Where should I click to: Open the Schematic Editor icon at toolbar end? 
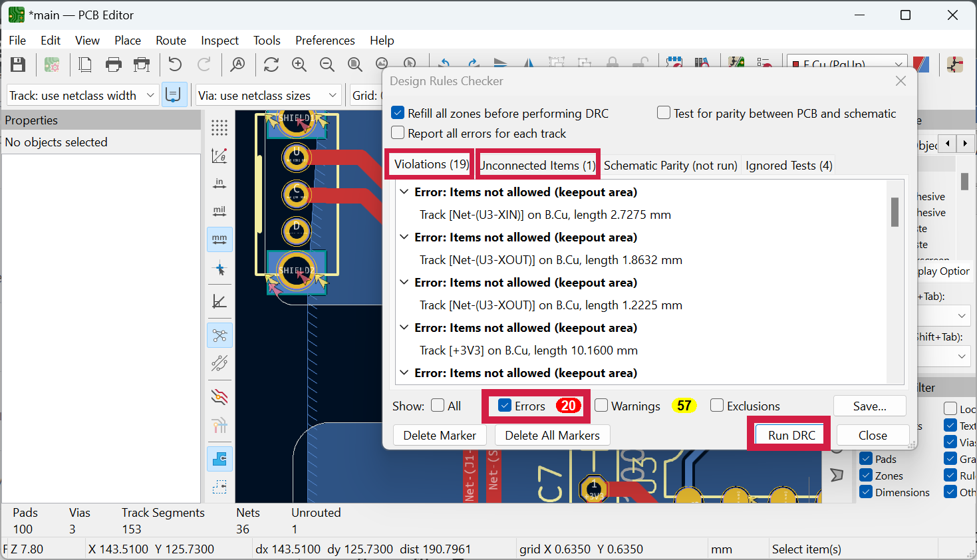pos(956,65)
